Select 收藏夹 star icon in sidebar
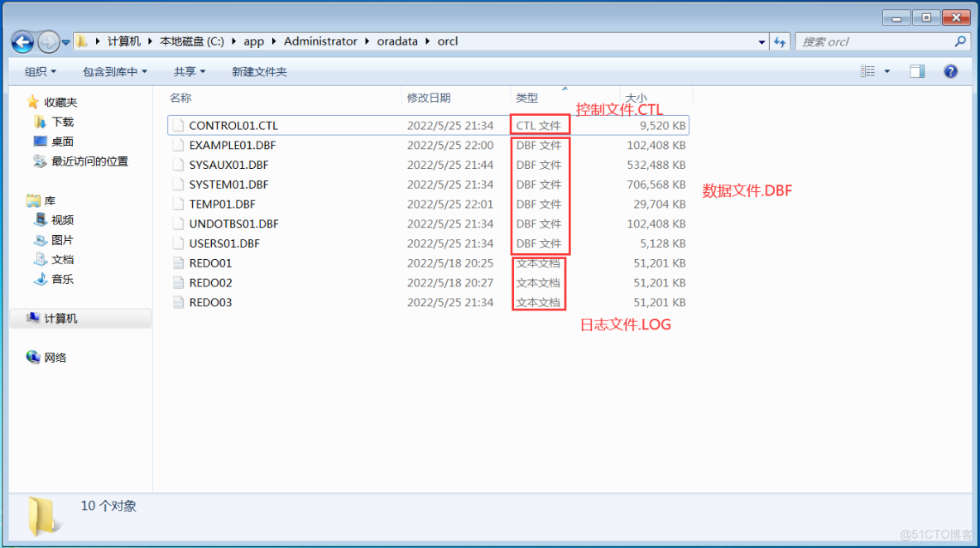This screenshot has height=548, width=980. click(x=33, y=102)
